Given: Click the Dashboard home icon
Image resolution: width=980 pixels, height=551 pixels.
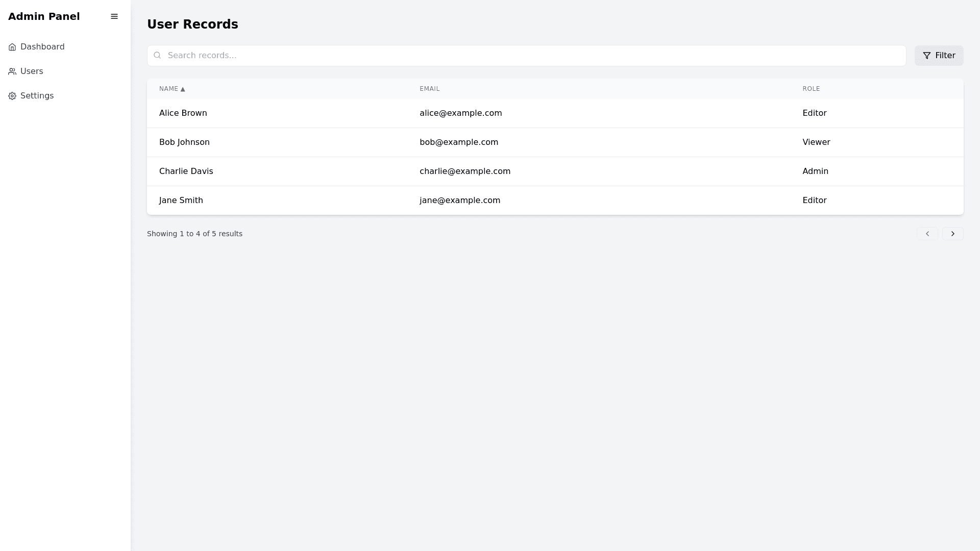Looking at the screenshot, I should coord(12,47).
